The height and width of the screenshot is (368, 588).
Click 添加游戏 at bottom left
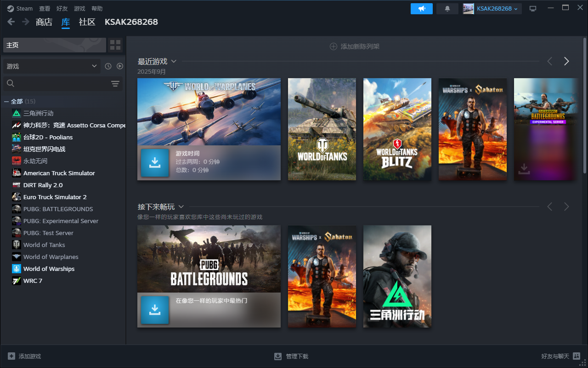(x=24, y=356)
